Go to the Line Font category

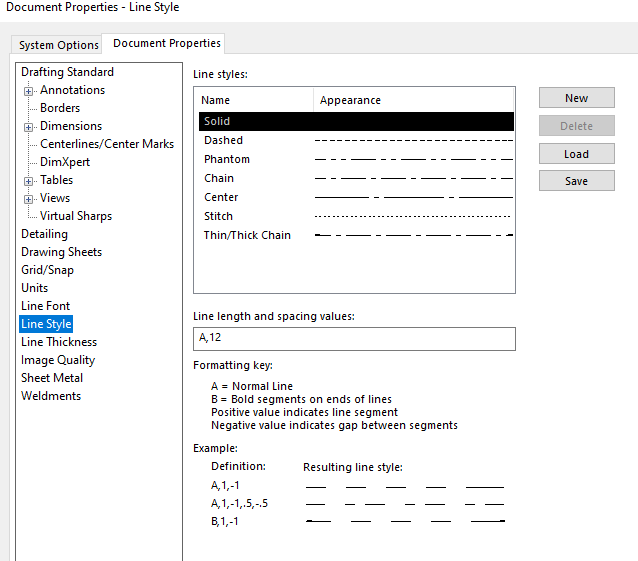coord(46,306)
